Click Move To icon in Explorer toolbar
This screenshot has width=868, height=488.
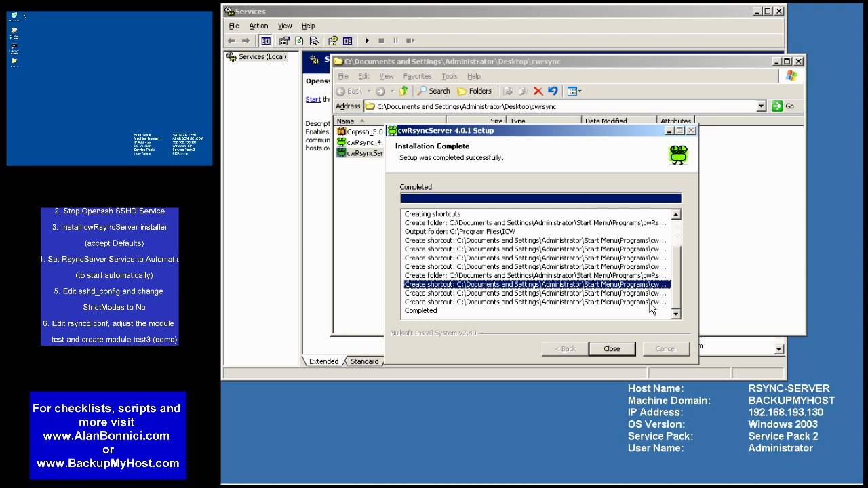508,91
